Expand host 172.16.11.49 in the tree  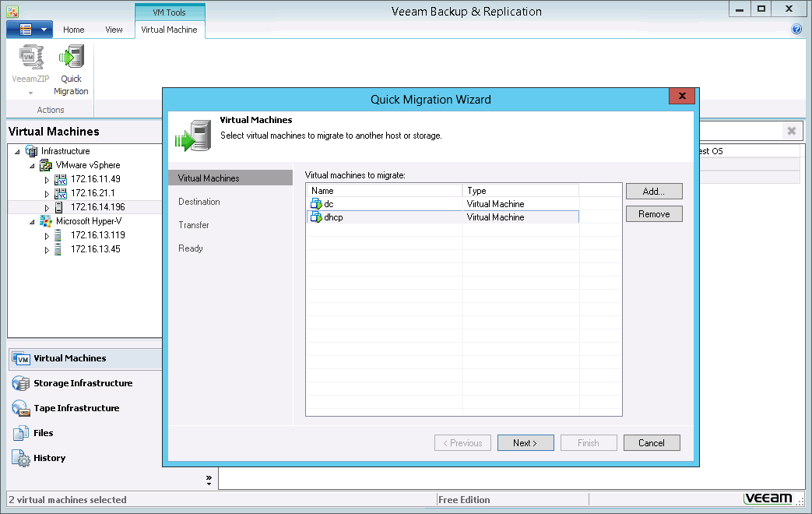coord(45,179)
